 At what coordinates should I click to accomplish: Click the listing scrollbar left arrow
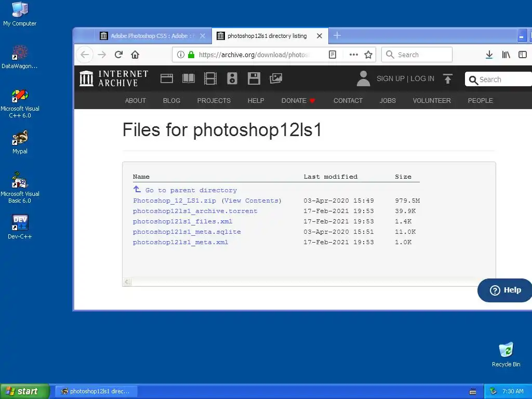[127, 282]
